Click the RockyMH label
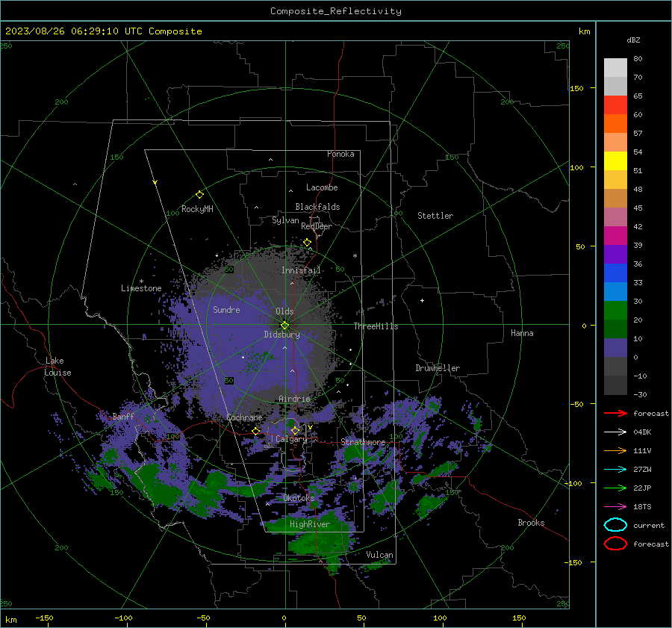Image resolution: width=672 pixels, height=628 pixels. 197,209
